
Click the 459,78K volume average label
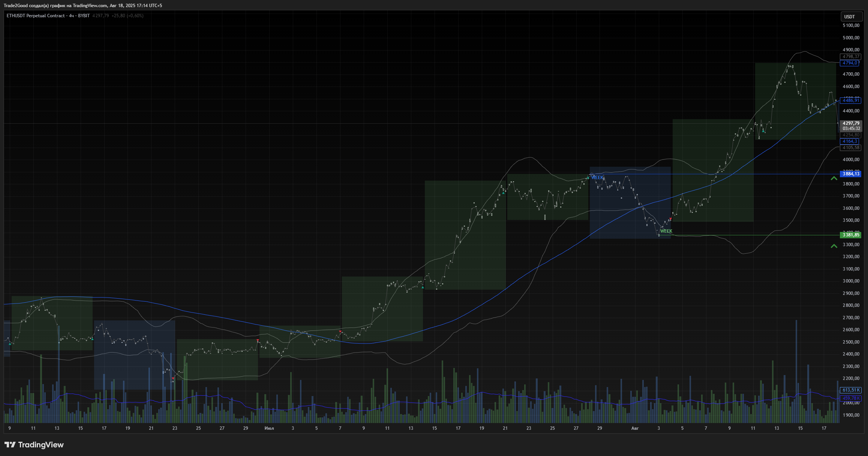(x=850, y=398)
